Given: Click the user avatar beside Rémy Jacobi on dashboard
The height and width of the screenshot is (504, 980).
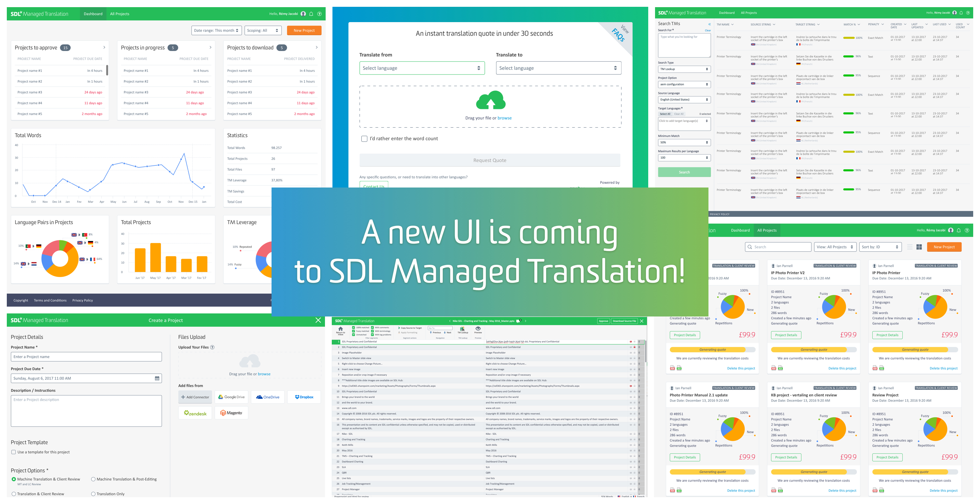Looking at the screenshot, I should point(303,14).
